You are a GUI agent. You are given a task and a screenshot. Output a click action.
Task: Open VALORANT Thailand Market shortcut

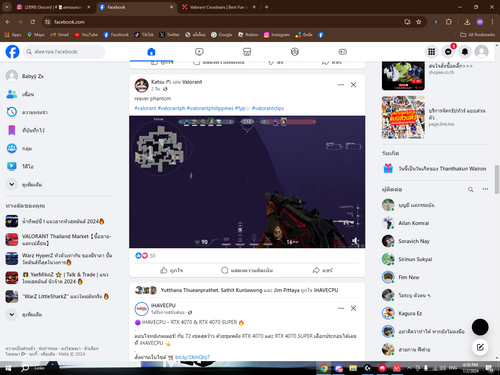pyautogui.click(x=59, y=239)
